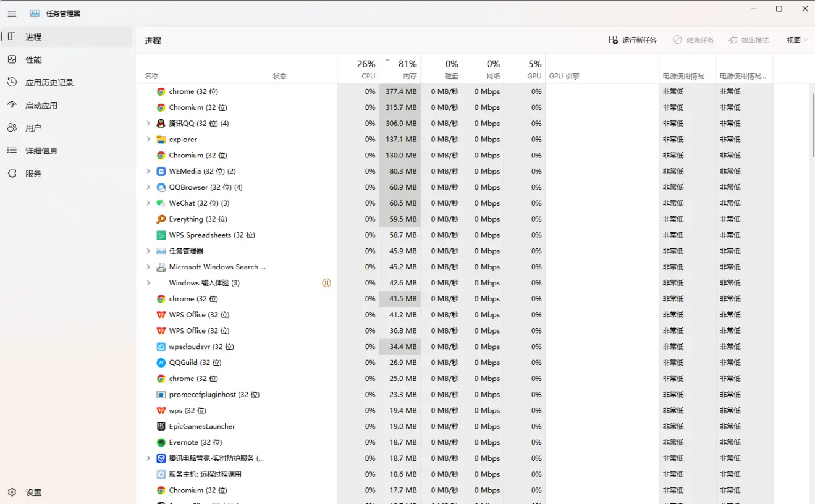Sort by the 磁盘 column header
The height and width of the screenshot is (504, 815).
pyautogui.click(x=441, y=69)
